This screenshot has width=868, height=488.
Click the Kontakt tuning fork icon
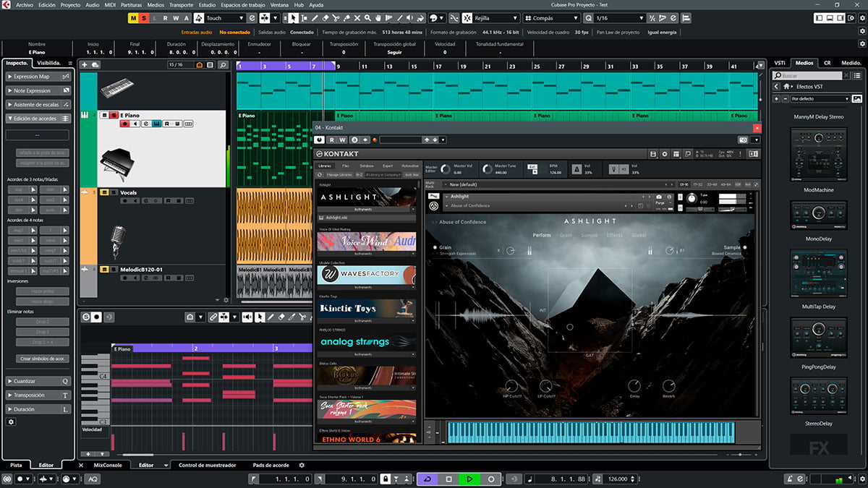613,169
